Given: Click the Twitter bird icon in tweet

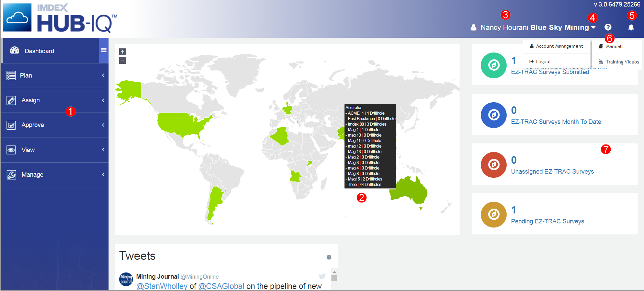Looking at the screenshot, I should tap(322, 276).
